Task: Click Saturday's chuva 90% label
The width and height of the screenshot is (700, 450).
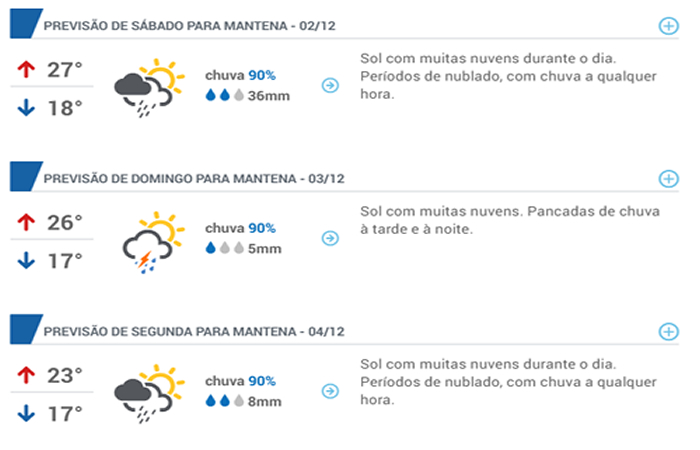Action: (x=240, y=75)
